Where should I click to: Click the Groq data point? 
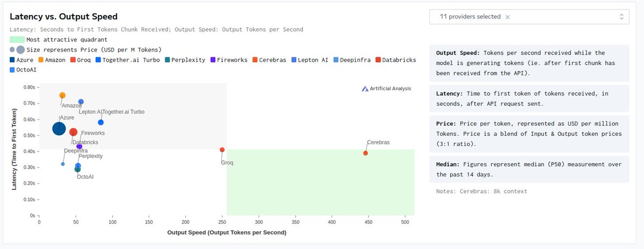pos(222,150)
